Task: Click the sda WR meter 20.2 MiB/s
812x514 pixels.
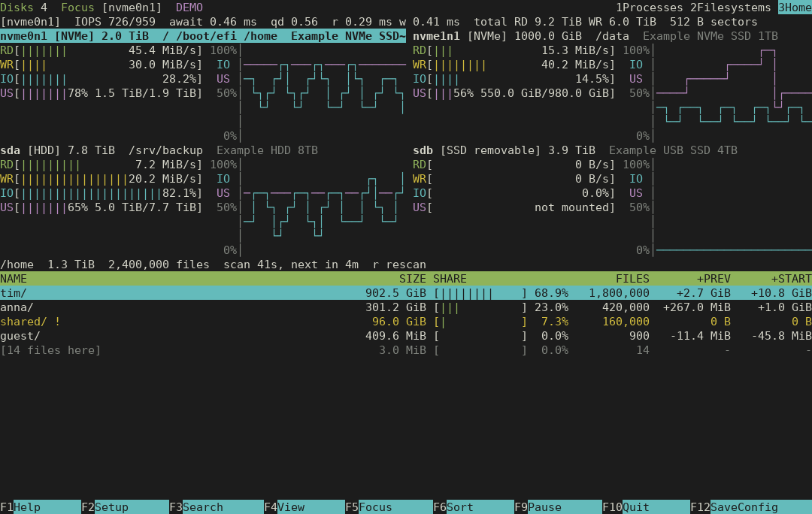Action: 101,179
